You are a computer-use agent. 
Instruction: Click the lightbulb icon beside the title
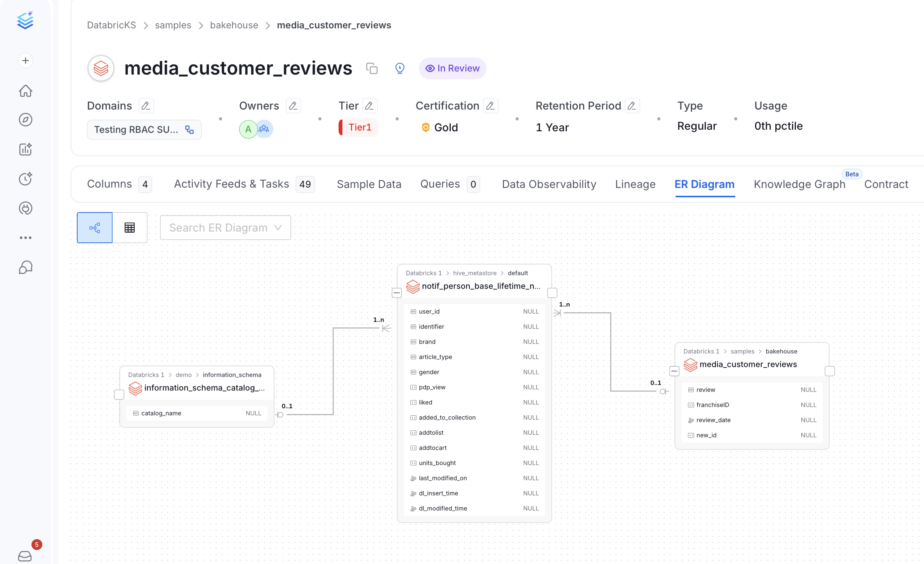click(400, 68)
